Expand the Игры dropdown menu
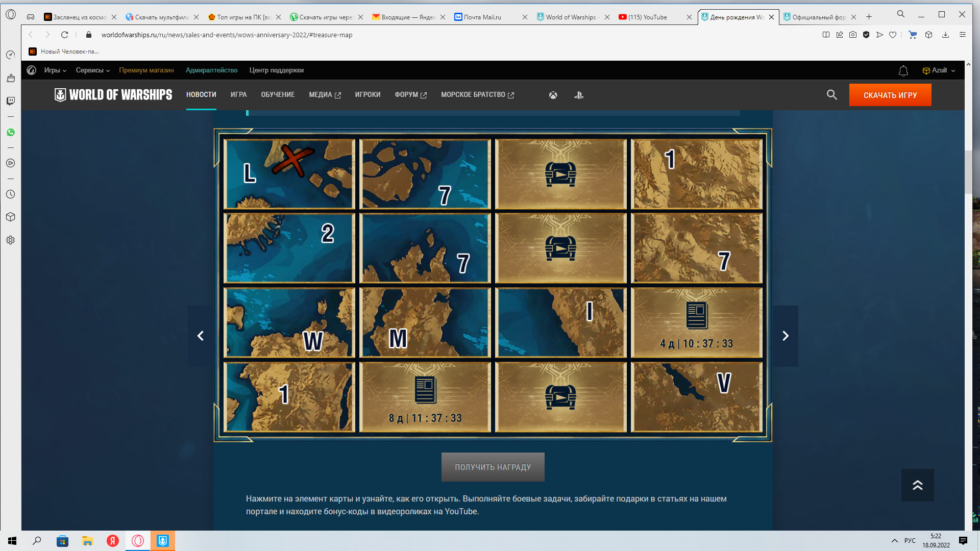 pyautogui.click(x=55, y=70)
